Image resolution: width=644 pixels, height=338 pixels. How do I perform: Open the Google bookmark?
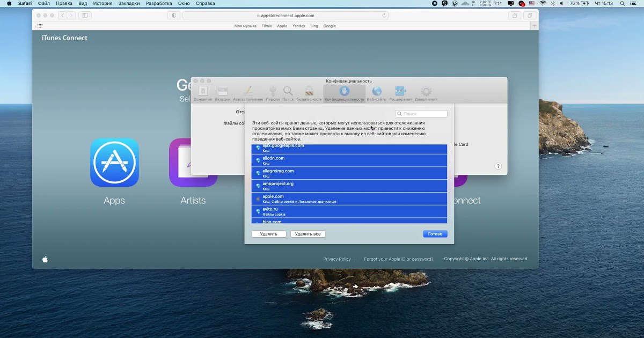(x=330, y=26)
